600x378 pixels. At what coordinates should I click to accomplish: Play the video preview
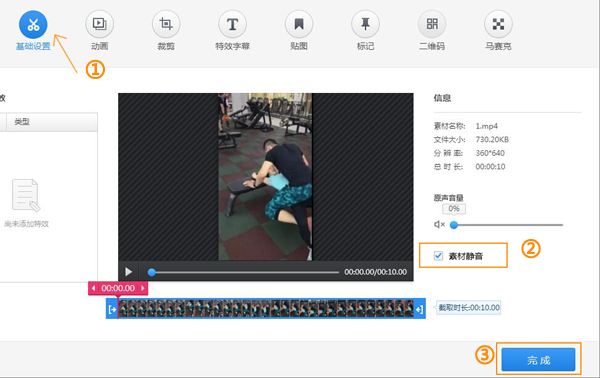click(x=129, y=272)
